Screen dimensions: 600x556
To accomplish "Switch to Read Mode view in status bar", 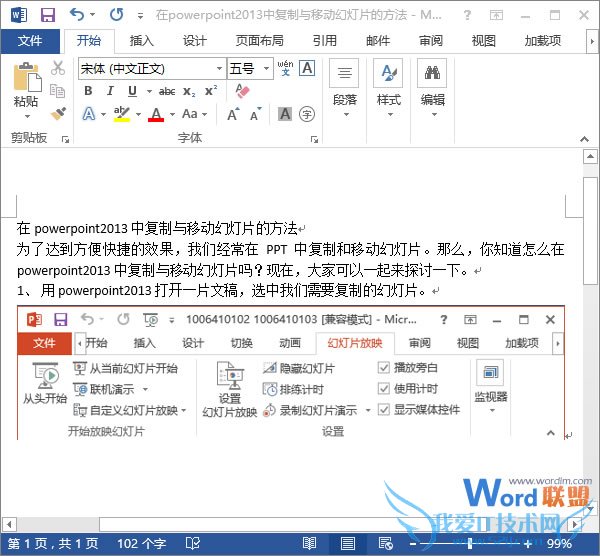I will [x=310, y=543].
